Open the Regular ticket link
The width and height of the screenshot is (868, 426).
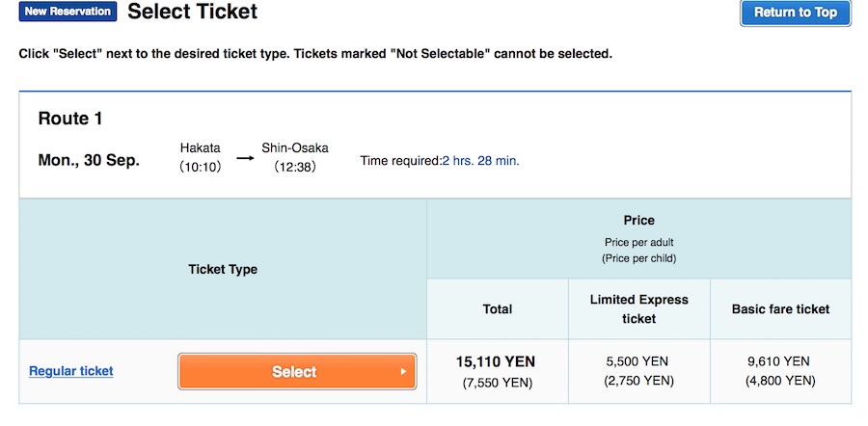(x=71, y=371)
